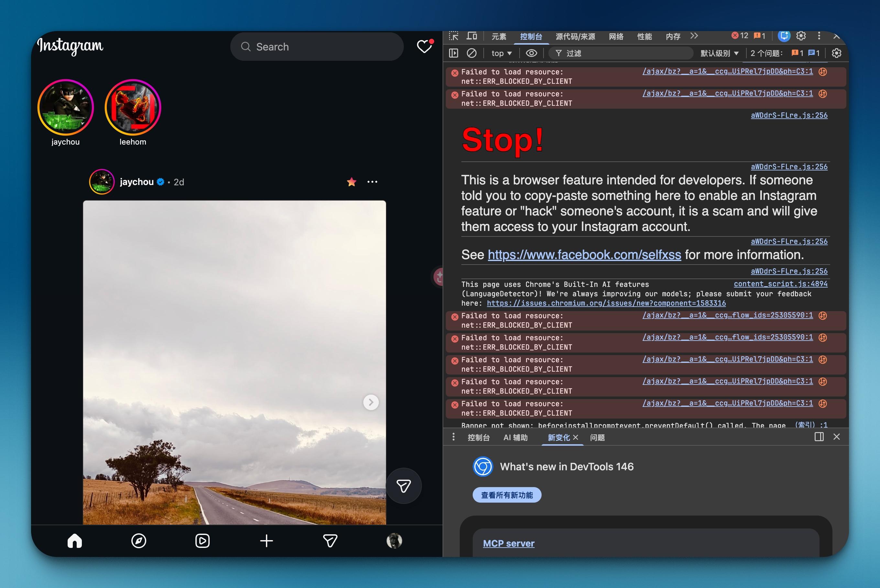Toggle the live expression eye icon
Viewport: 880px width, 588px height.
[x=531, y=53]
